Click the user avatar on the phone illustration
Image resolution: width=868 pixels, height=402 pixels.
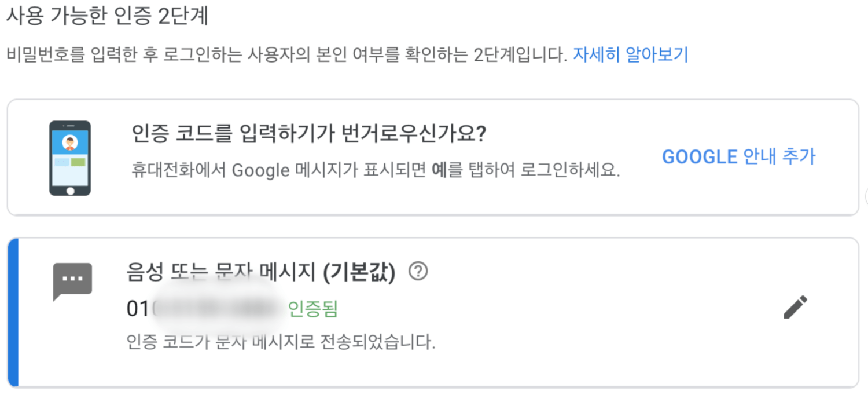(x=70, y=142)
